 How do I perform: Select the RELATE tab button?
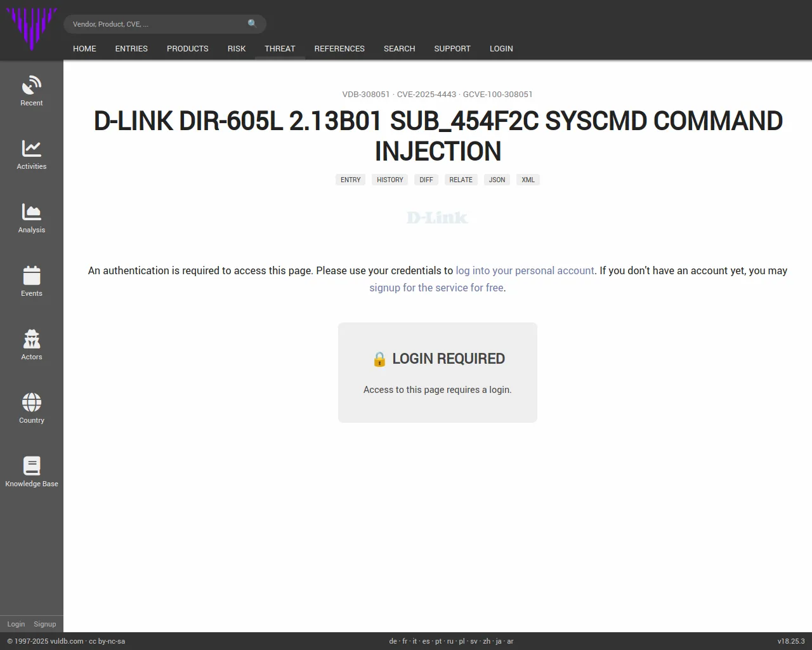click(x=461, y=180)
